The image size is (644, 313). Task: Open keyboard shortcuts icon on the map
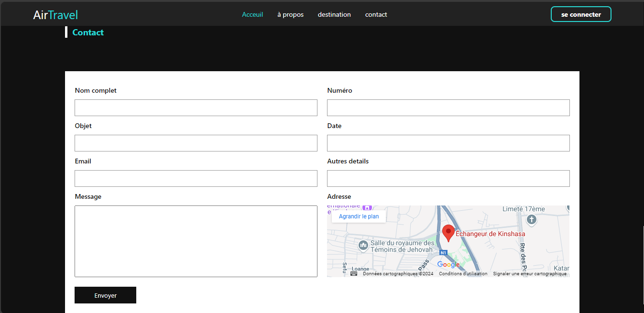coord(354,274)
